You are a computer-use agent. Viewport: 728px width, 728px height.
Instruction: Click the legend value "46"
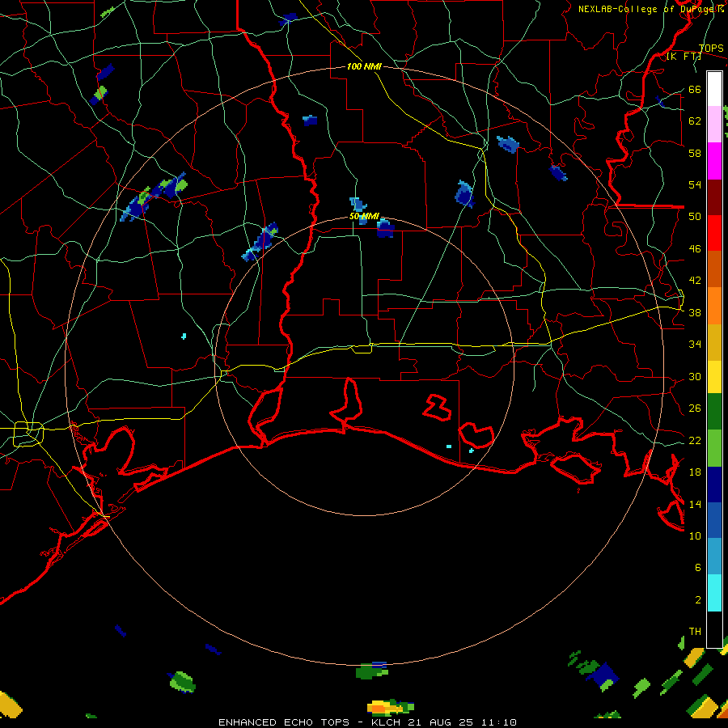click(x=695, y=248)
